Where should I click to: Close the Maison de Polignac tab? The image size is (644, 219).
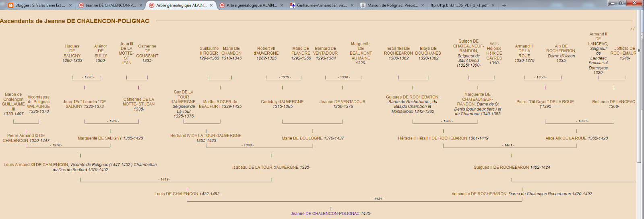pyautogui.click(x=423, y=5)
